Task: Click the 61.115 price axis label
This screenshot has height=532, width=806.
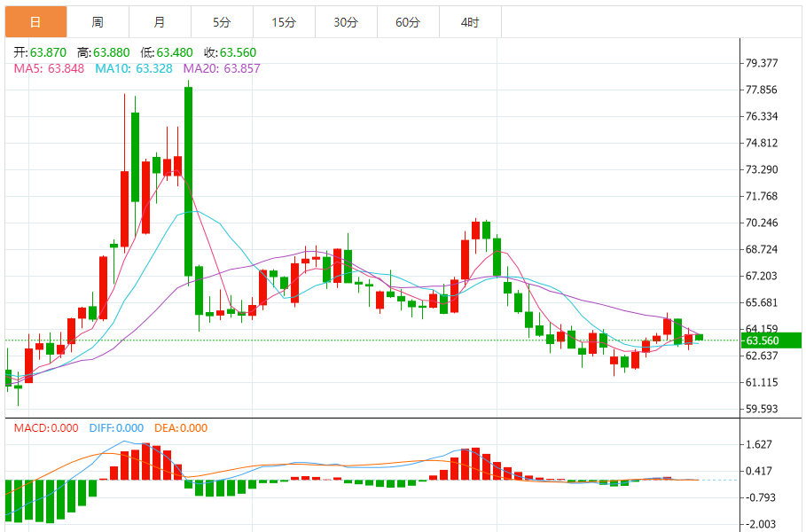Action: (x=762, y=382)
